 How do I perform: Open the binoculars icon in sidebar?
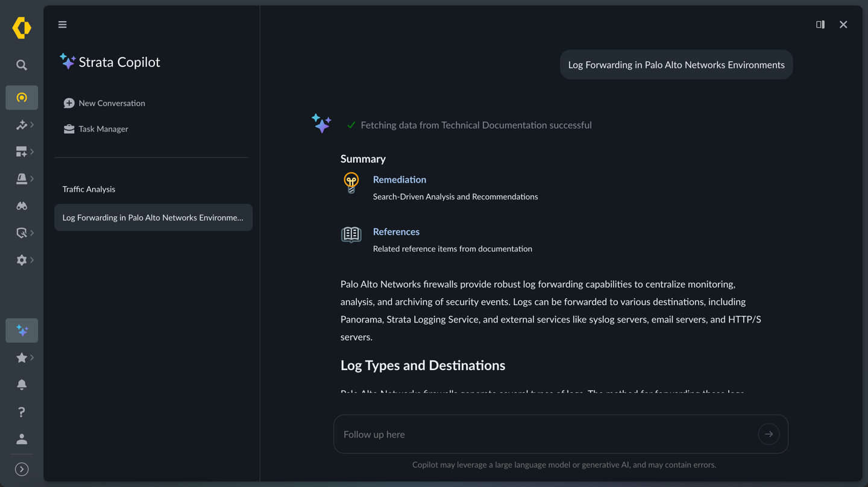pos(22,206)
